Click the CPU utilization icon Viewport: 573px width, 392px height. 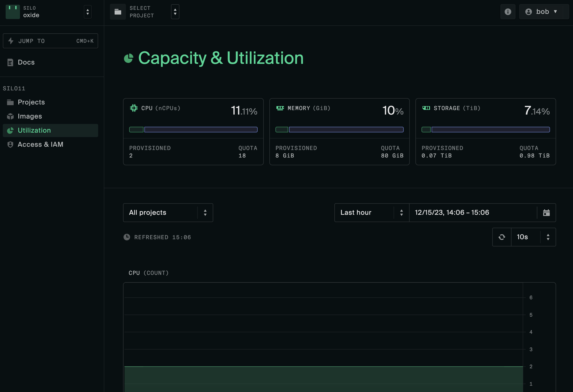(134, 108)
